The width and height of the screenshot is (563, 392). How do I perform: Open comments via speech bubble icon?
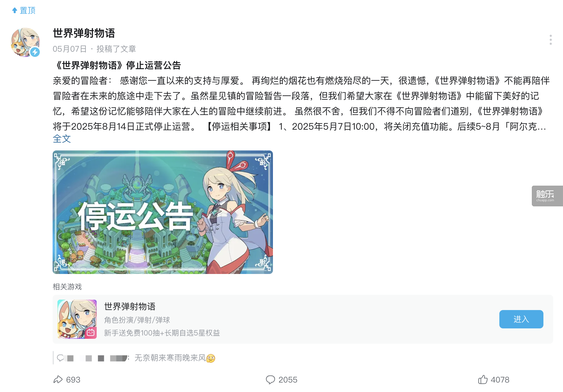tap(270, 379)
